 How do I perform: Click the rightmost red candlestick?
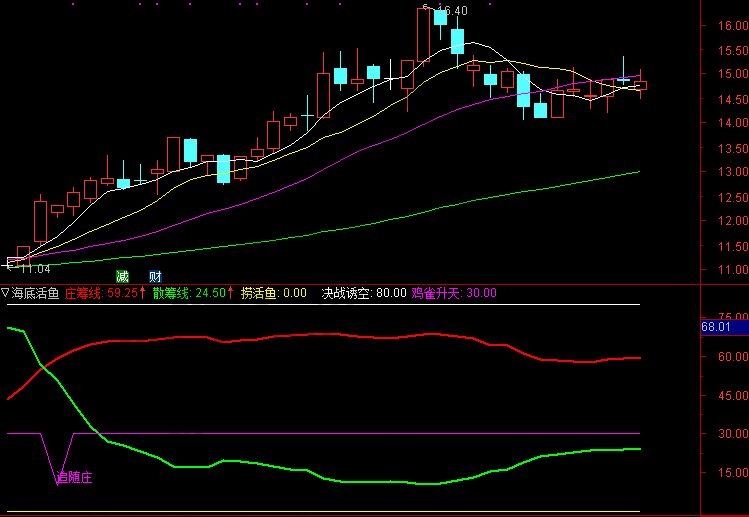tap(641, 86)
